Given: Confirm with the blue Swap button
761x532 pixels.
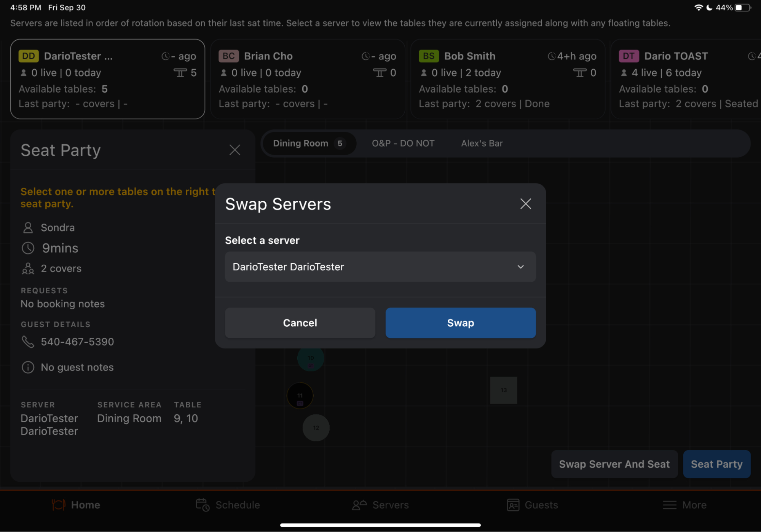Looking at the screenshot, I should [x=460, y=323].
